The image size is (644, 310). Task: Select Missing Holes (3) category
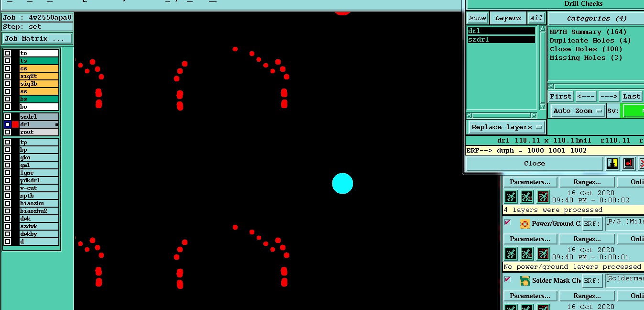pyautogui.click(x=586, y=58)
